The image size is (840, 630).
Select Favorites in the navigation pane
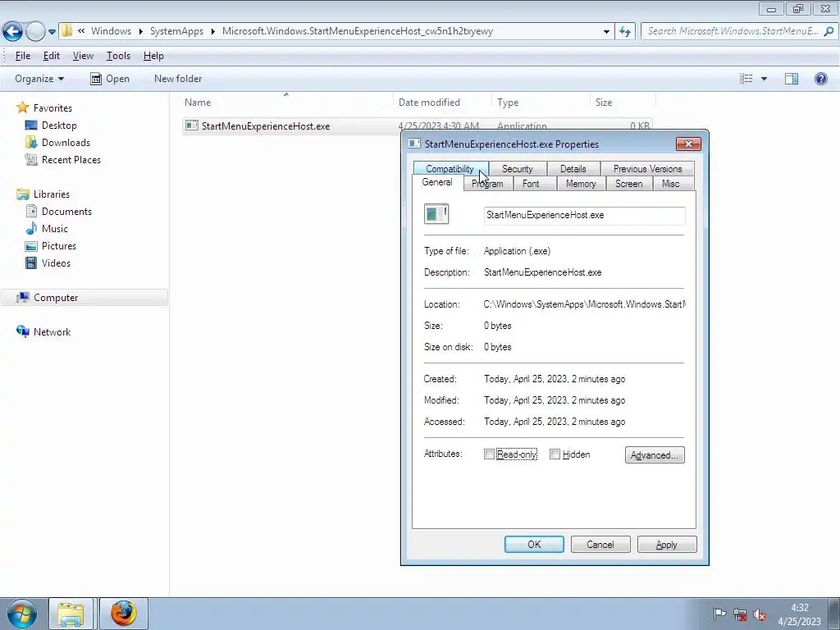pos(52,108)
